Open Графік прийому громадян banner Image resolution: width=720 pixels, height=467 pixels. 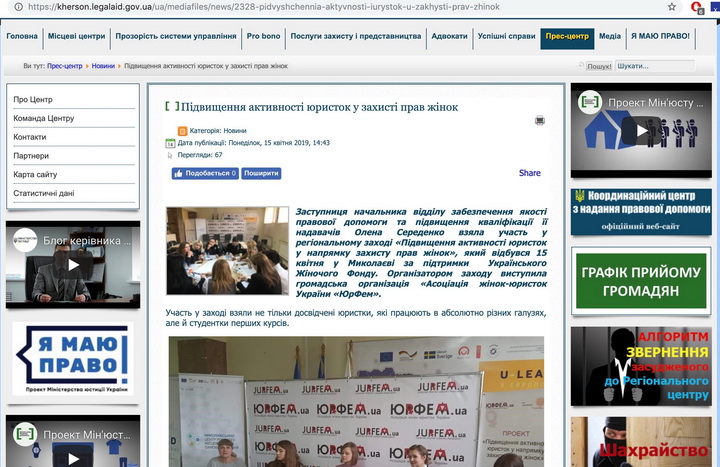click(x=640, y=281)
